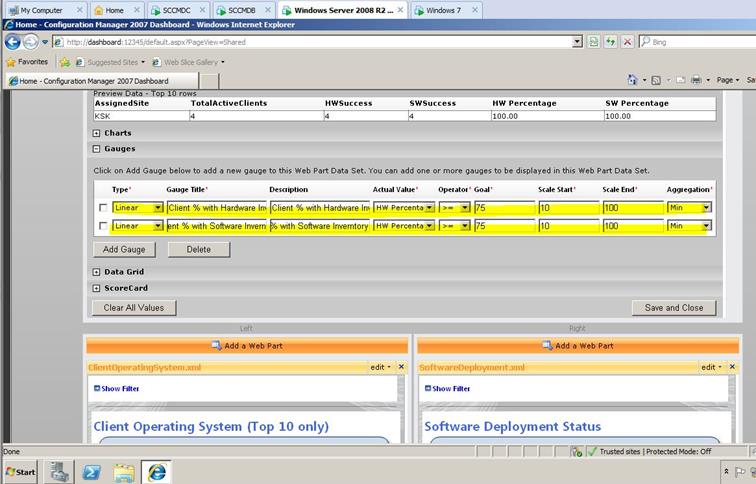Image resolution: width=756 pixels, height=484 pixels.
Task: Click the browser Back arrow button
Action: pyautogui.click(x=13, y=42)
